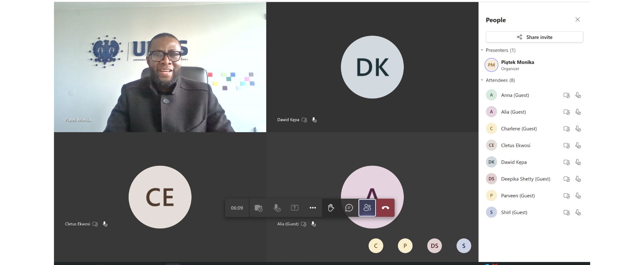Toggle the microphone in meeting toolbar

277,208
